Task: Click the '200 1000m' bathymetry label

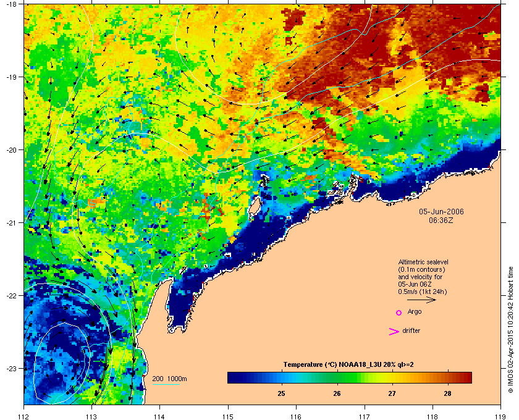Action: click(169, 379)
